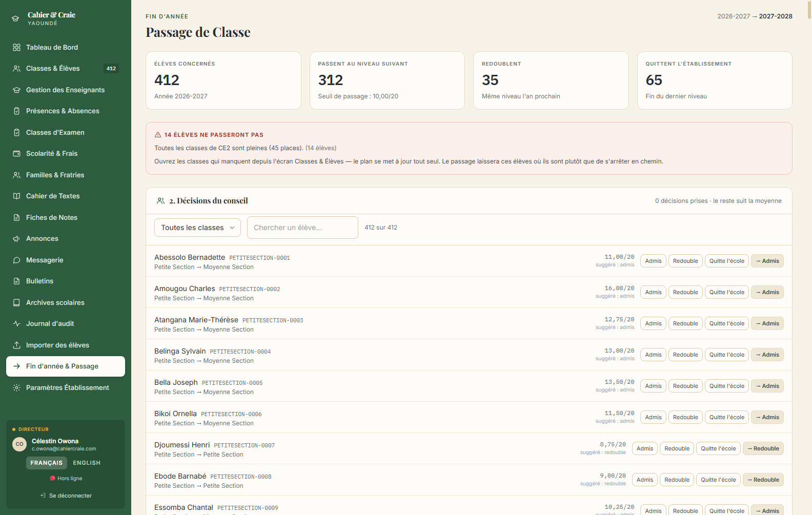Image resolution: width=812 pixels, height=515 pixels.
Task: Open Paramètres Établissement gear icon
Action: click(16, 387)
